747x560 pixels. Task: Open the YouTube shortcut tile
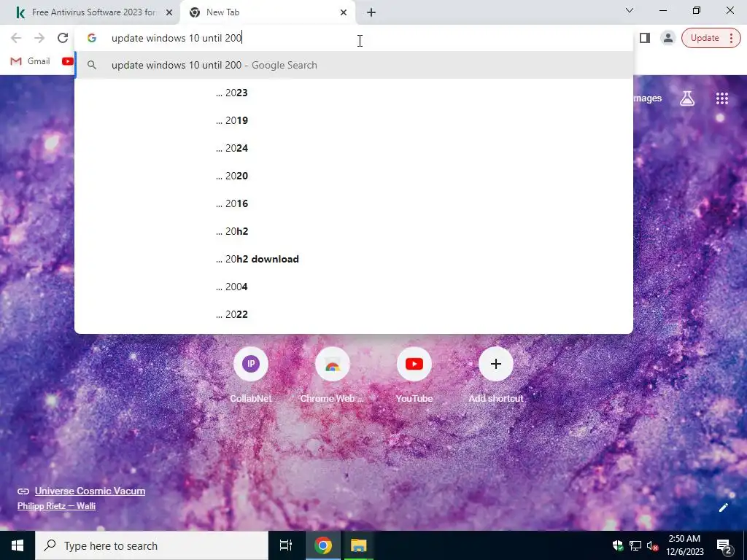(x=414, y=376)
